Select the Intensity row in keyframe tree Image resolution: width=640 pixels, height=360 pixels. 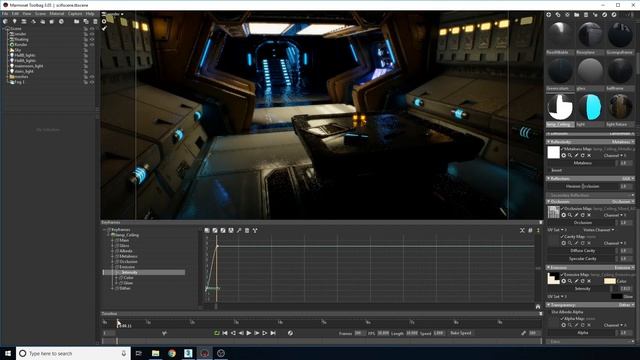(x=144, y=272)
